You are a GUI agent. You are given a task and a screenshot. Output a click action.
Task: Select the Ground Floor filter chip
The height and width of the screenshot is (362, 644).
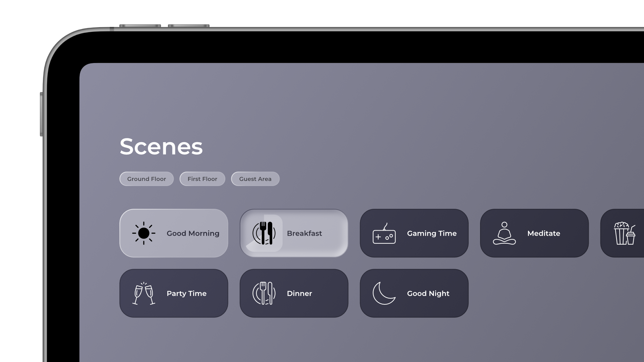[x=147, y=179]
